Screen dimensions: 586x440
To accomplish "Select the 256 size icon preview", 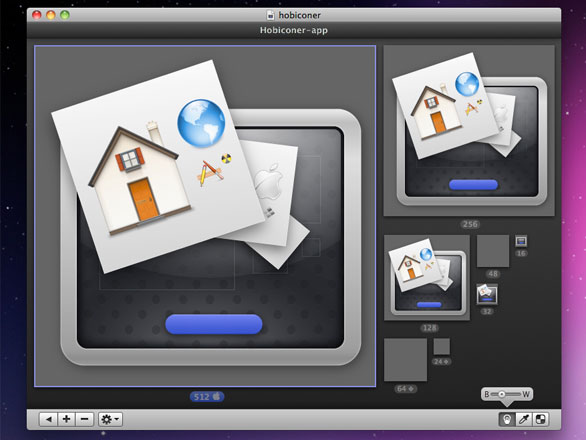I will pos(469,131).
